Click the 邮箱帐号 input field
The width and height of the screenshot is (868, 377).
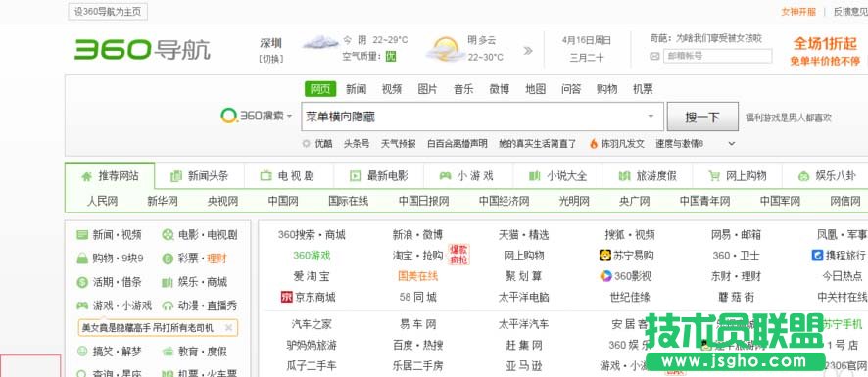pyautogui.click(x=717, y=56)
